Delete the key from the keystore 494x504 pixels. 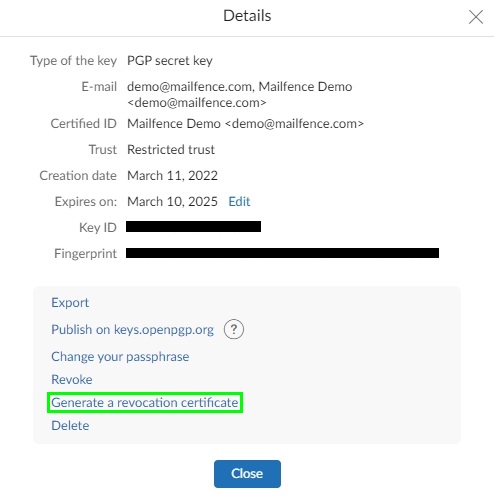[x=70, y=426]
